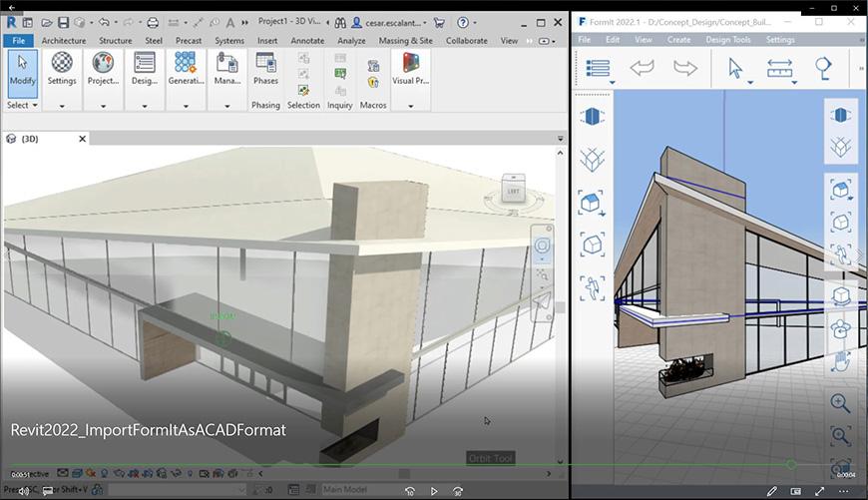Open Manage Project panel in Revit ribbon

tap(226, 69)
